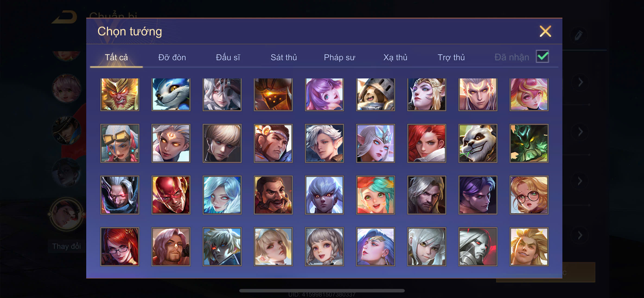The width and height of the screenshot is (644, 298).
Task: Pick the hooded armored bear hero portrait
Action: (375, 94)
